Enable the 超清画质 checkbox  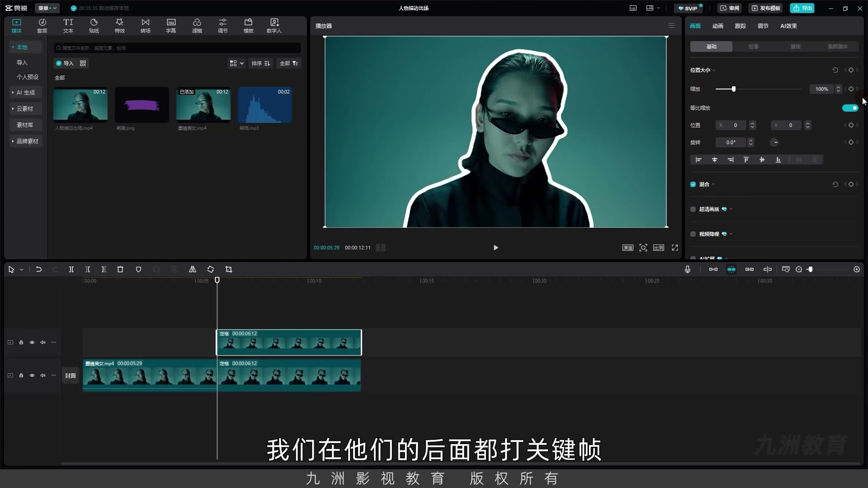pyautogui.click(x=693, y=209)
